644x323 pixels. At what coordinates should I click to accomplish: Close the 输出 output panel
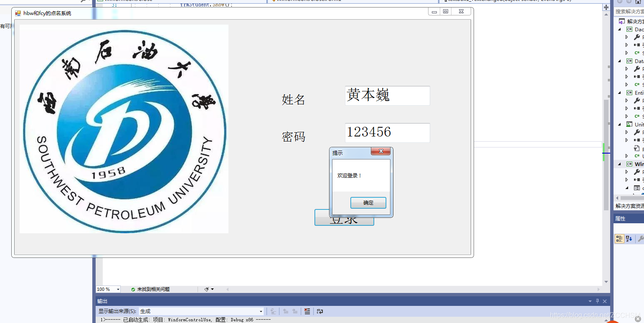click(x=605, y=301)
